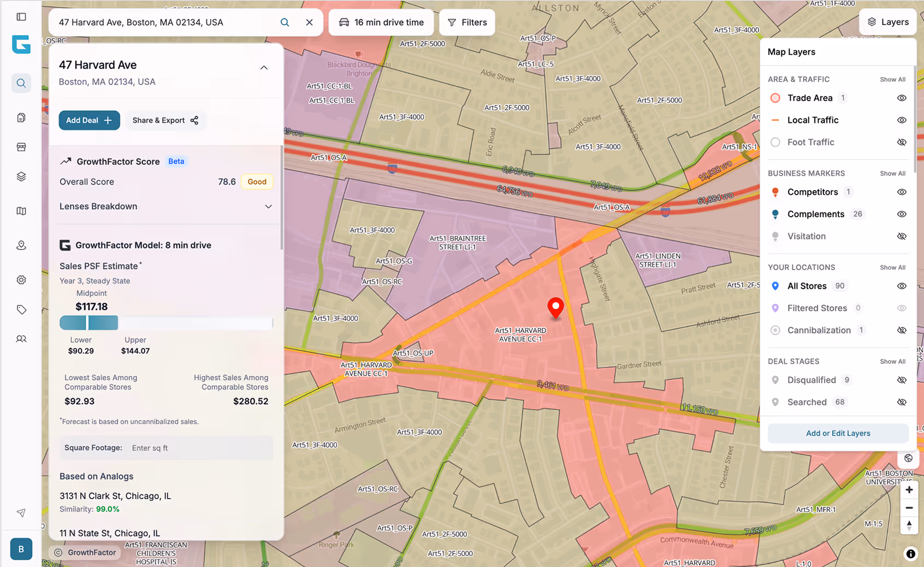Viewport: 924px width, 567px height.
Task: Open the location pin icon in the sidebar
Action: (x=21, y=245)
